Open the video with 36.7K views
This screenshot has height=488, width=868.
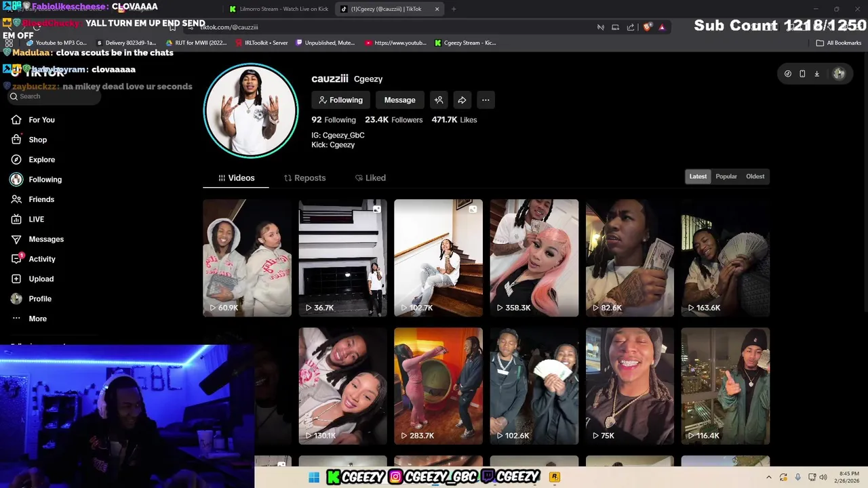click(x=343, y=258)
